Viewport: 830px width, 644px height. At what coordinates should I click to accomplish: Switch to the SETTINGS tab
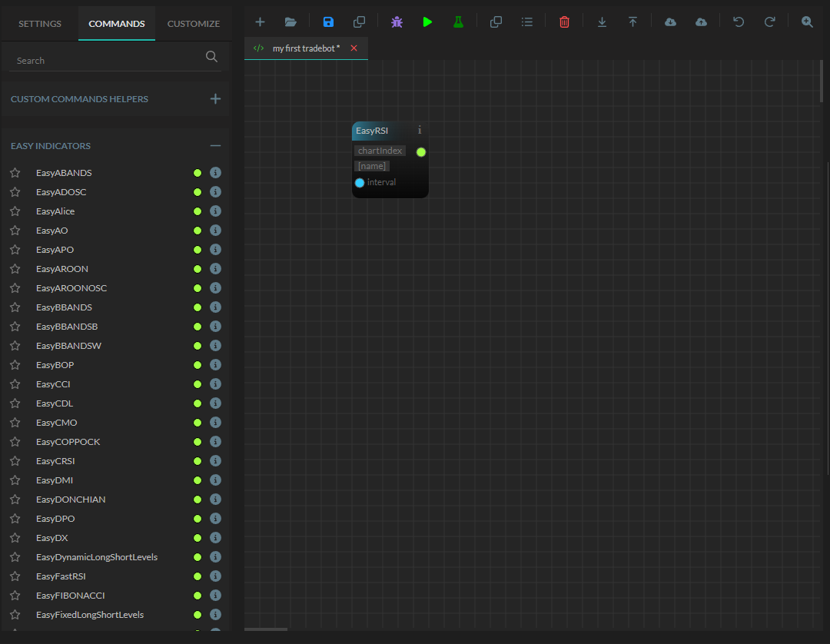pos(38,23)
